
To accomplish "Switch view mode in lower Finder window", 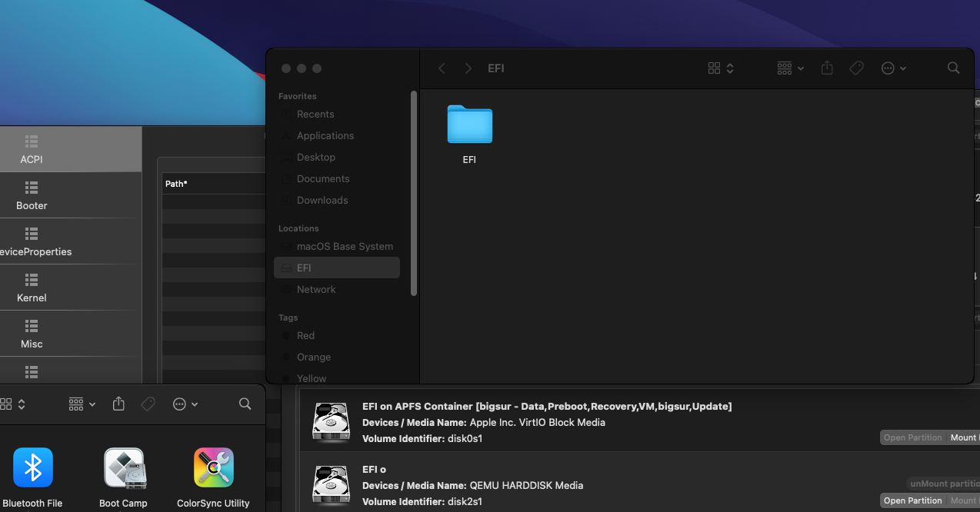I will (12, 404).
